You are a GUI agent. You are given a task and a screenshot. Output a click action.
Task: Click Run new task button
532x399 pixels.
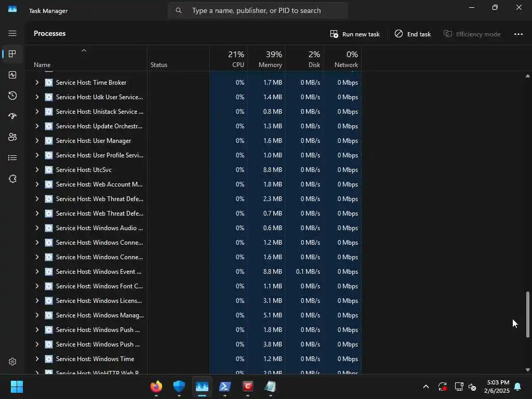click(x=354, y=34)
